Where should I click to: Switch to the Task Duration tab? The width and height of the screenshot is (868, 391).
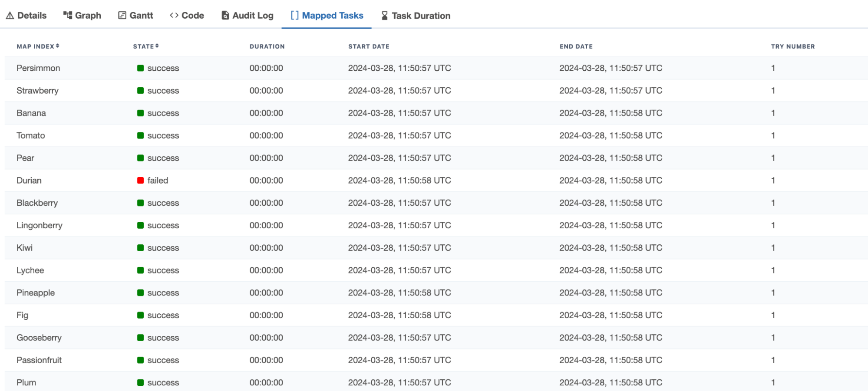(x=420, y=16)
